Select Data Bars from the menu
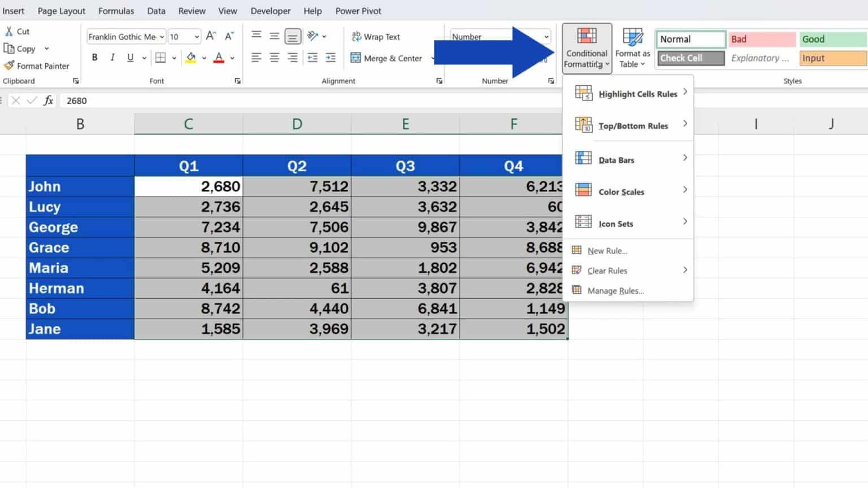Viewport: 868px width, 488px height. 616,160
